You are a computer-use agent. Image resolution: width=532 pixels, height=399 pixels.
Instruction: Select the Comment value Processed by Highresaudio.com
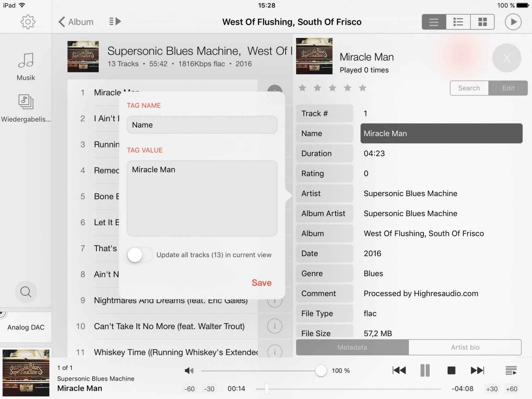pyautogui.click(x=421, y=293)
